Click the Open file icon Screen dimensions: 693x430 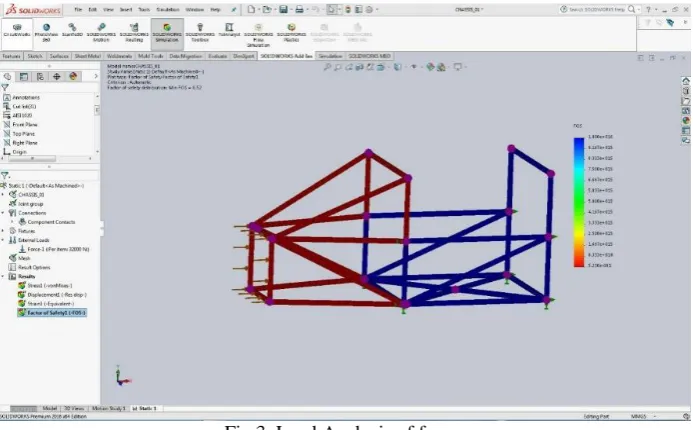(267, 9)
